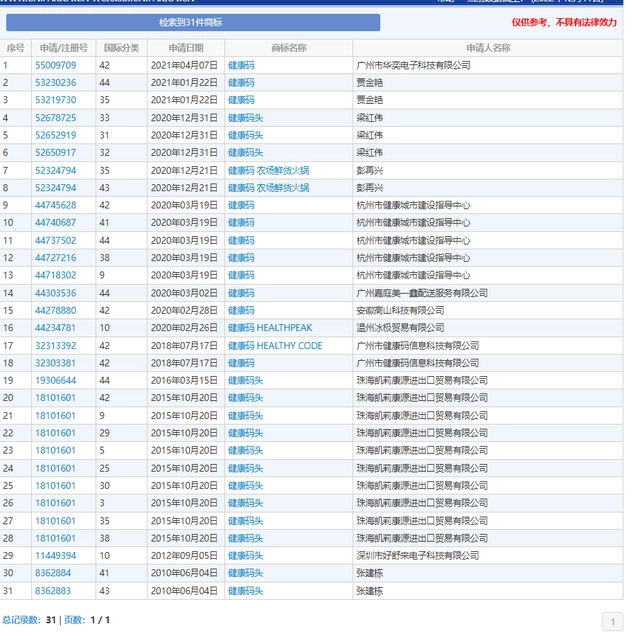Open registration number 53219730
Viewport: 640px width, 633px height.
56,100
